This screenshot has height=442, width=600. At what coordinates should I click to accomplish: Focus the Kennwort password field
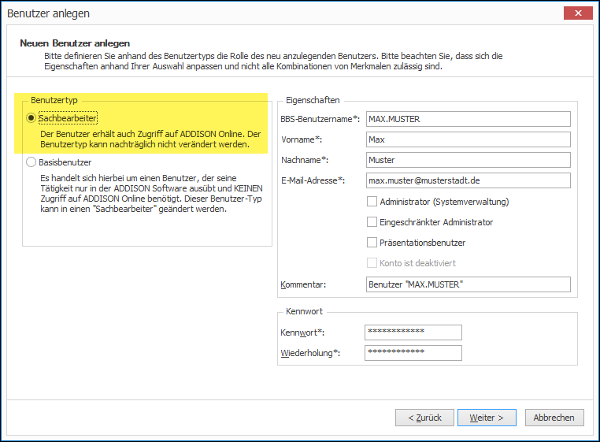pos(413,332)
